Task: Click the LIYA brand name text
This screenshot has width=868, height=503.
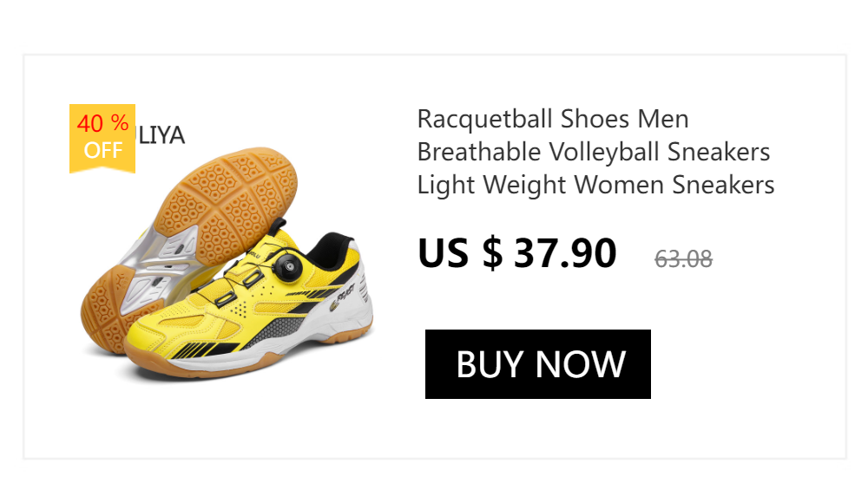Action: [x=161, y=135]
